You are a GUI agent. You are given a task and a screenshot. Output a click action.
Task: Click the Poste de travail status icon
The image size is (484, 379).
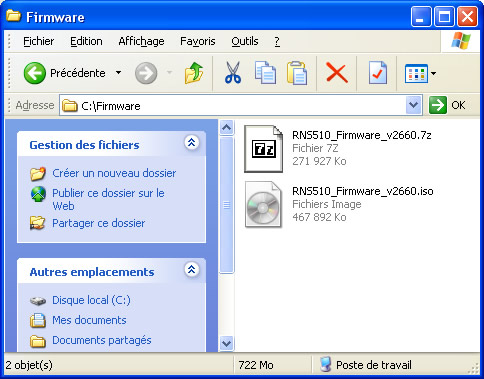click(x=325, y=365)
